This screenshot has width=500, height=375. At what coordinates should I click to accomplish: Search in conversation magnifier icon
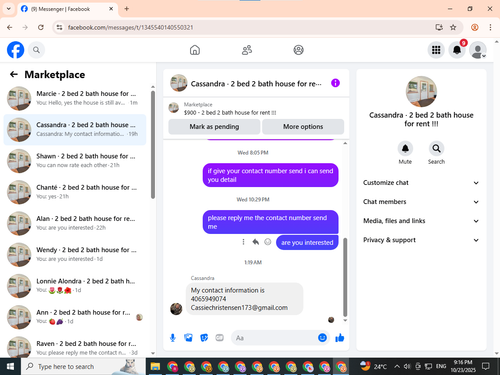[x=436, y=149]
